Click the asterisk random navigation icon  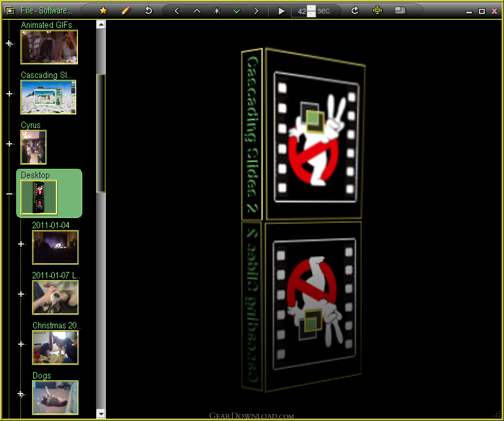click(x=217, y=11)
